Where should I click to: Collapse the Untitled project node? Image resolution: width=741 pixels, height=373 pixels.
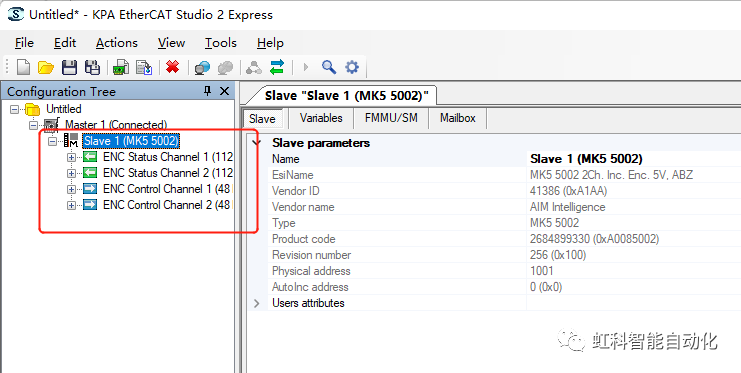[x=15, y=109]
